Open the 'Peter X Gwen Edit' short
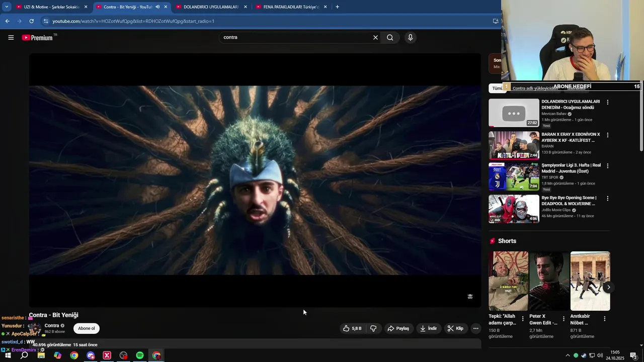This screenshot has height=362, width=644. point(549,281)
